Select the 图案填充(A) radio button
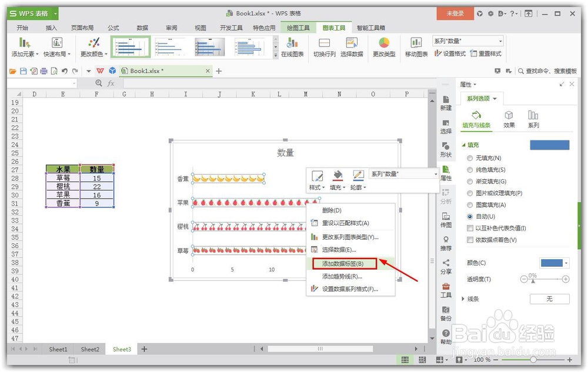Screen dimensions: 588x372 click(469, 205)
